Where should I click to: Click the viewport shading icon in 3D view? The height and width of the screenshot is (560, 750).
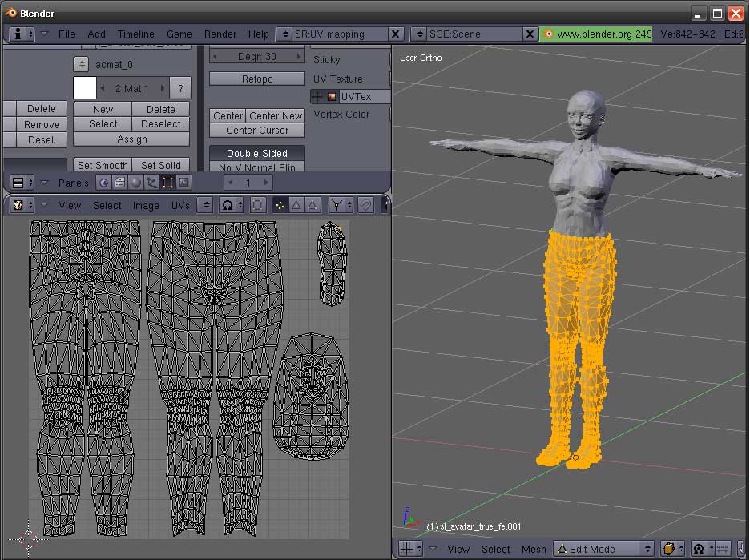(671, 549)
